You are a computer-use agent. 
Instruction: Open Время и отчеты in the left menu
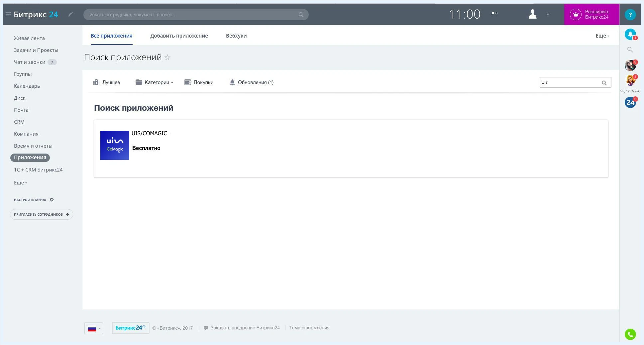click(x=33, y=146)
